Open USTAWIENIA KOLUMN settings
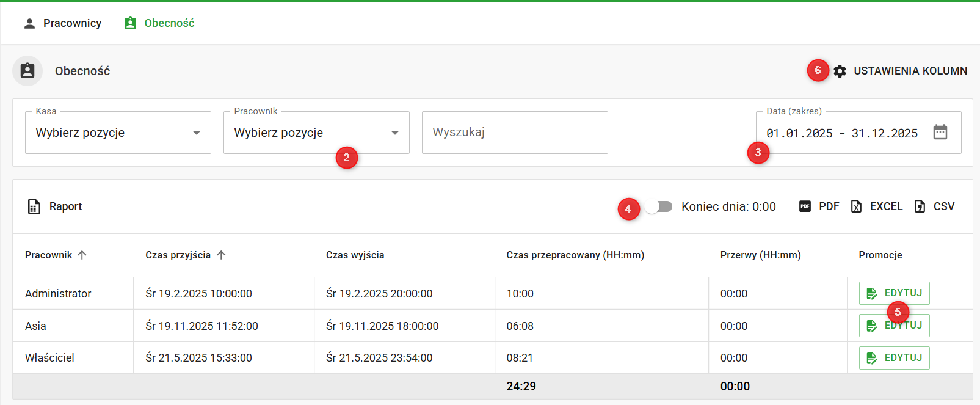The width and height of the screenshot is (980, 405). tap(900, 71)
